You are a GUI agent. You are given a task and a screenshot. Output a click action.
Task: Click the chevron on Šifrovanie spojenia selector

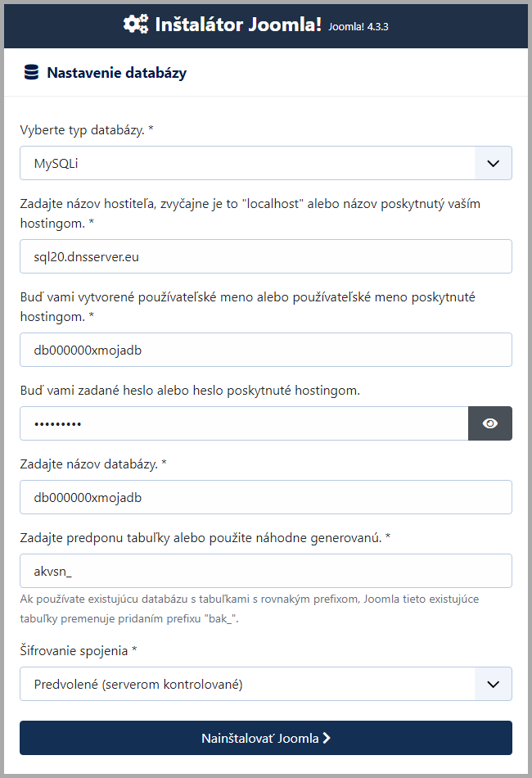[x=493, y=684]
